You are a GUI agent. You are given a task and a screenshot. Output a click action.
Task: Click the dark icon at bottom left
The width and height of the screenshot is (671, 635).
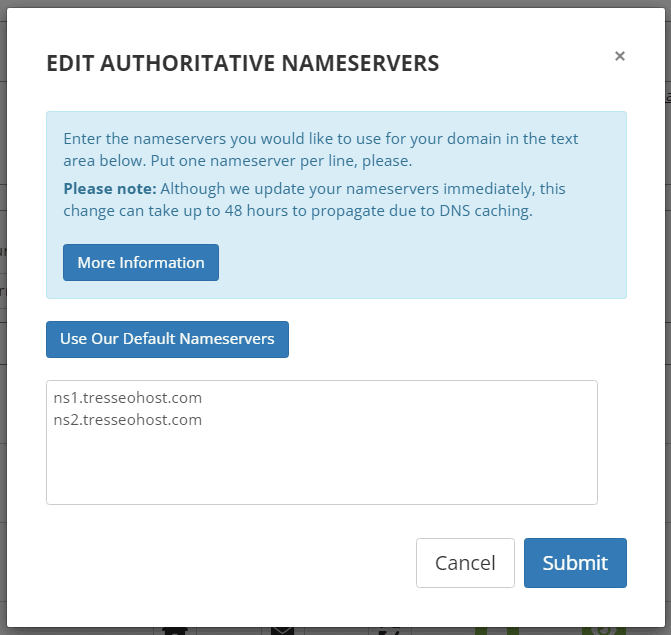(x=174, y=630)
